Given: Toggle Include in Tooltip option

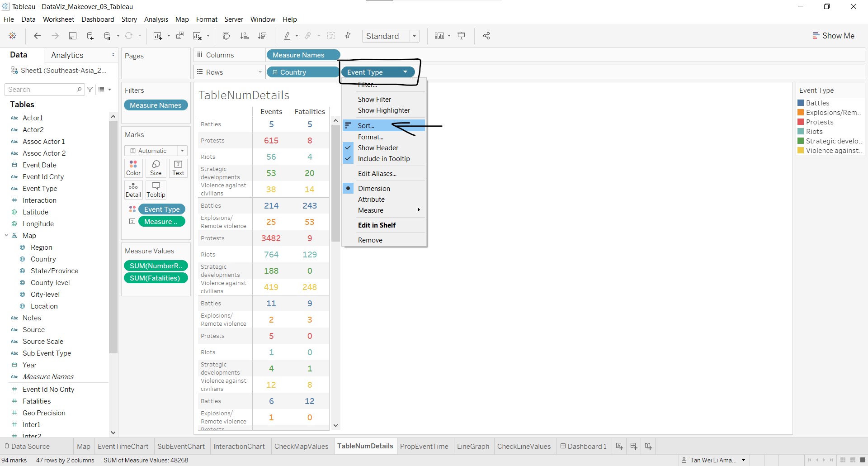Looking at the screenshot, I should (383, 159).
